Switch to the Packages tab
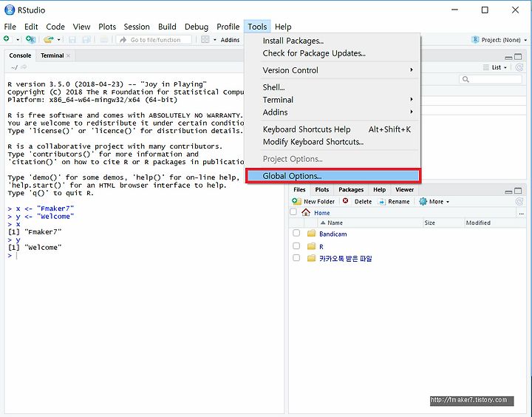Viewport: 532px width, 417px height. pos(351,189)
